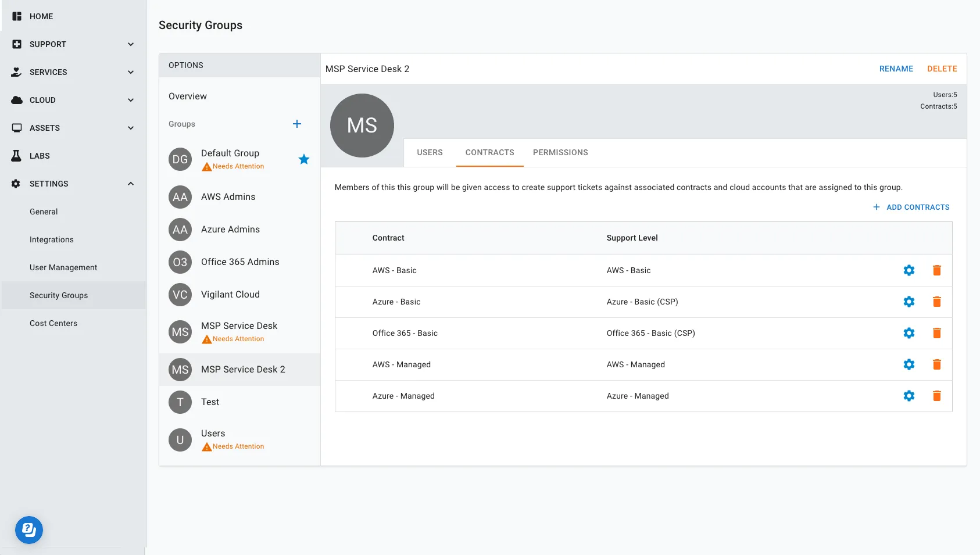
Task: Click the Rename button
Action: click(896, 69)
